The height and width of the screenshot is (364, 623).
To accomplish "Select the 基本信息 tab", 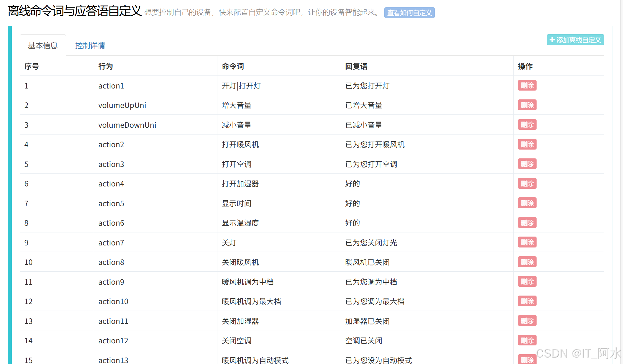I will tap(43, 45).
